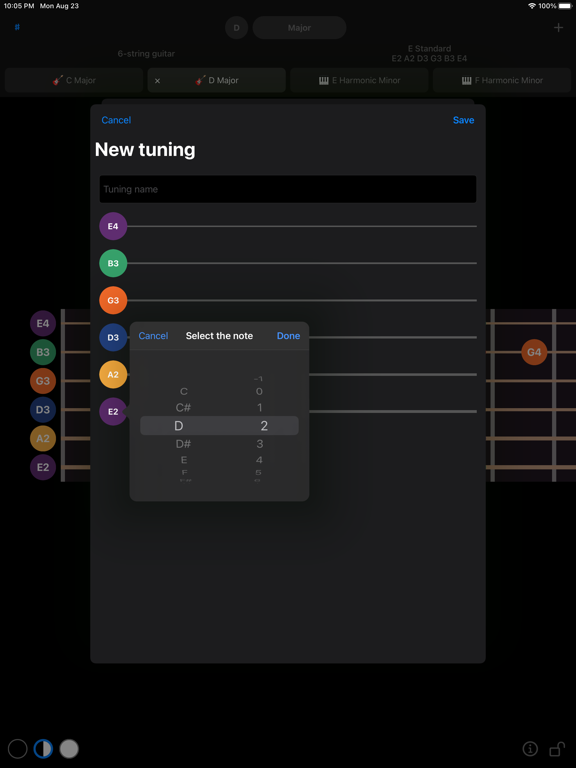Close the D Major tab
The width and height of the screenshot is (576, 768).
(x=157, y=81)
